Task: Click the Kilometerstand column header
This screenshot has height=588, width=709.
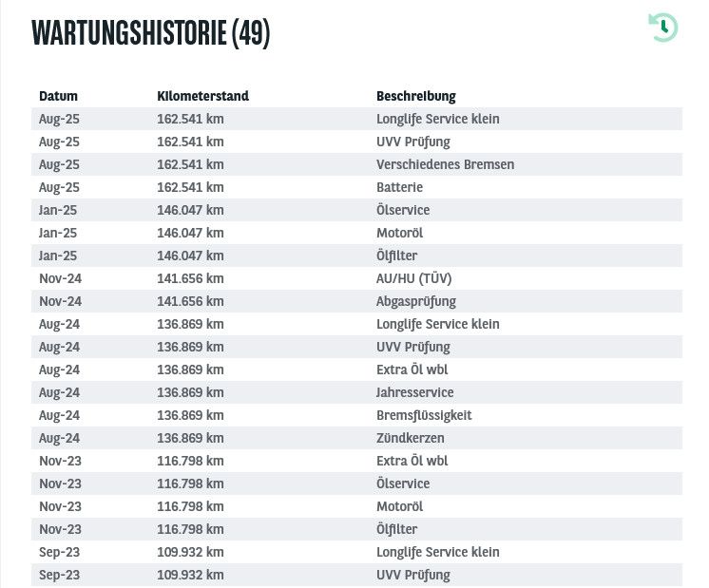Action: tap(202, 96)
